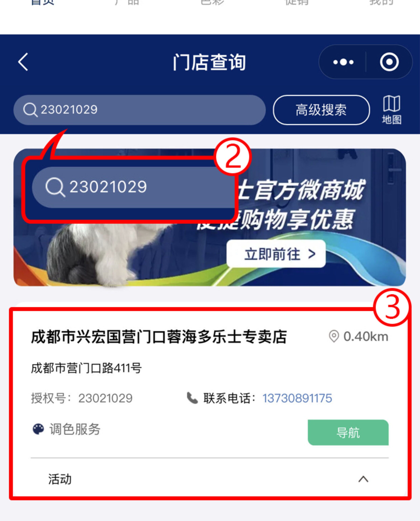Open store 成都市兴宏国营门口蓉海多乐士专卖店
This screenshot has height=521, width=420.
pos(159,337)
